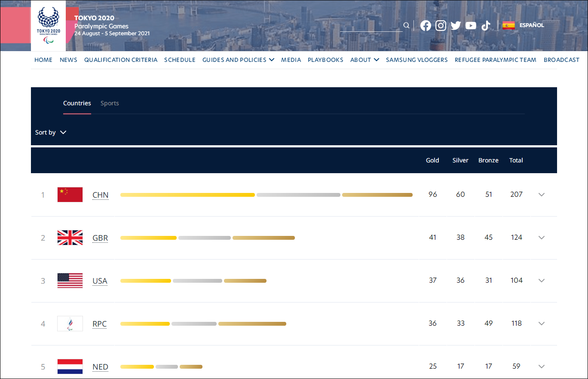This screenshot has height=379, width=588.
Task: Click the search magnifier icon
Action: (406, 25)
